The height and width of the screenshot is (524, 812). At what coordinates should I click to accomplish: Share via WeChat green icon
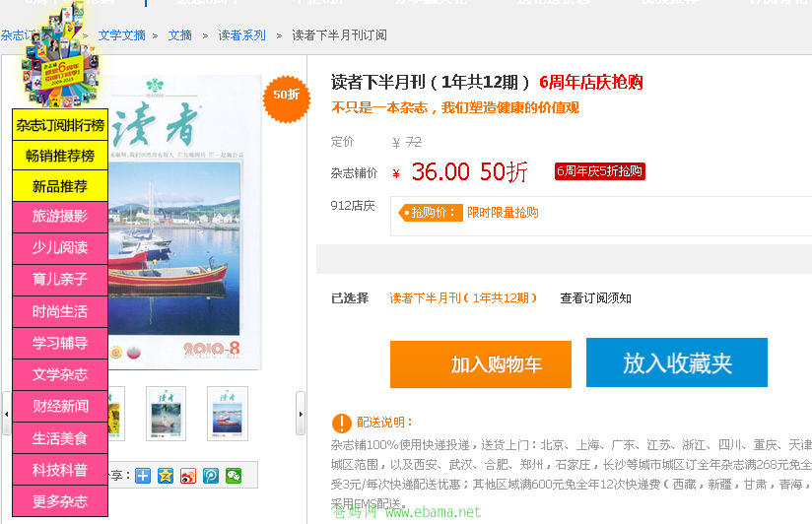pyautogui.click(x=234, y=476)
